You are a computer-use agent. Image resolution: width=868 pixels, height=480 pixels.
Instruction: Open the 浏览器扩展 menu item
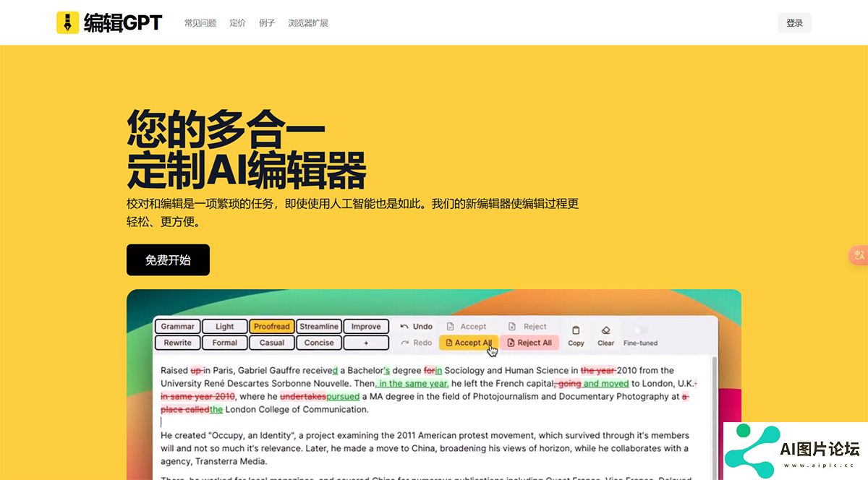(x=308, y=23)
